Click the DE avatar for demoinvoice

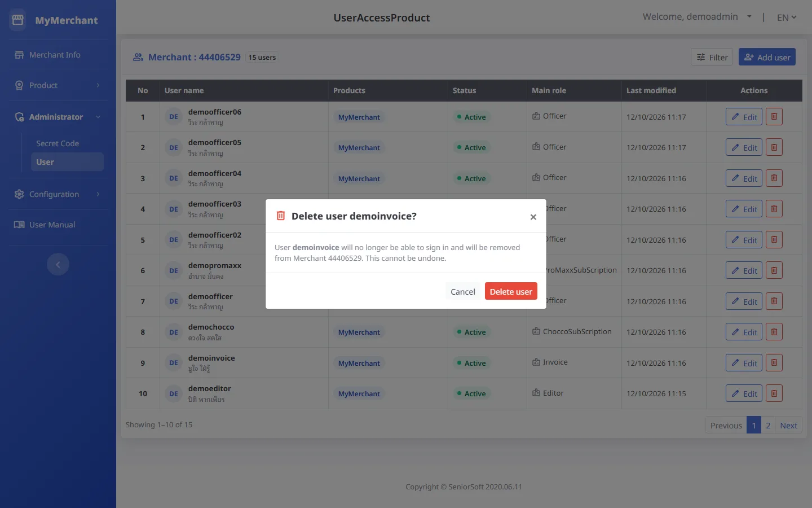[x=174, y=363]
